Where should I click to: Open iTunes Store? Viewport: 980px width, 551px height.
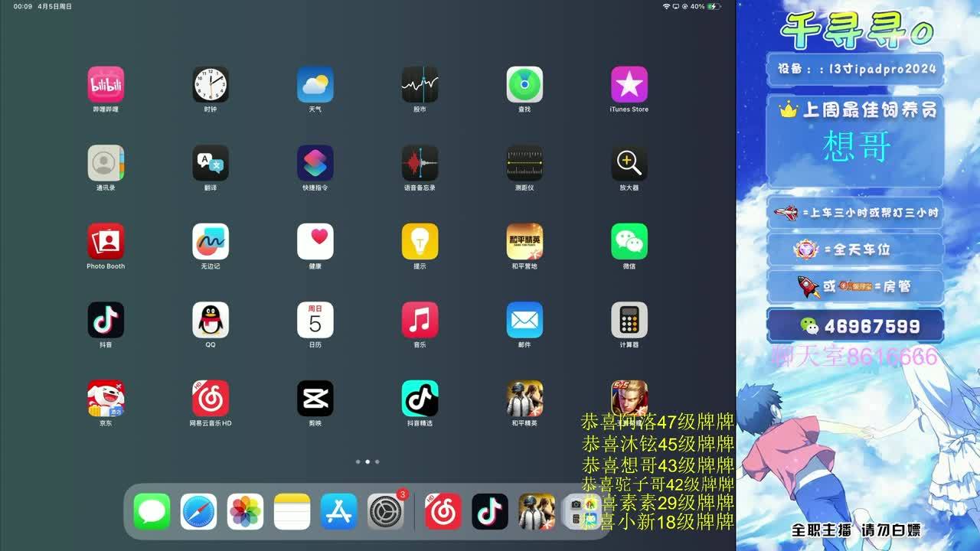point(629,85)
